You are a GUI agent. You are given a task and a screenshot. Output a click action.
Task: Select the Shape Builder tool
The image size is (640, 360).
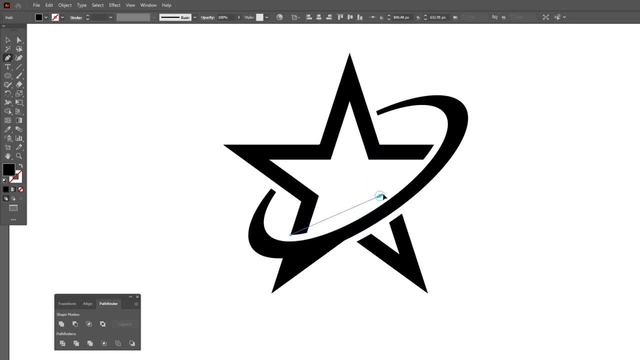pyautogui.click(x=8, y=111)
